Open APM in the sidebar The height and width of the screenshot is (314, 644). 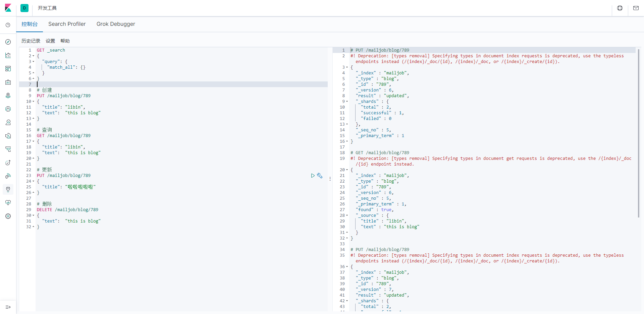8,149
